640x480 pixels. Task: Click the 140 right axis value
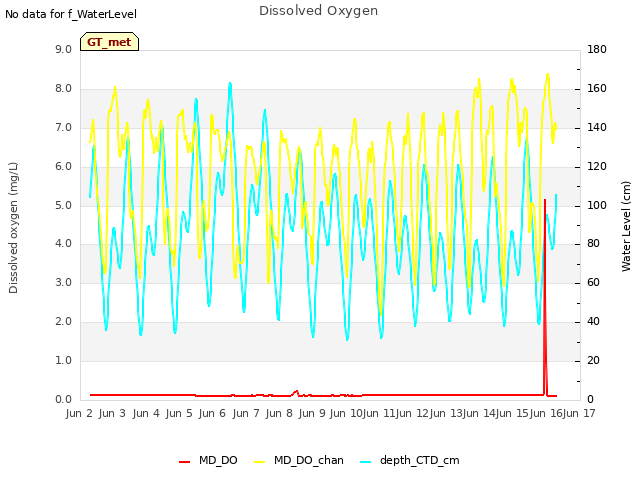pyautogui.click(x=597, y=128)
